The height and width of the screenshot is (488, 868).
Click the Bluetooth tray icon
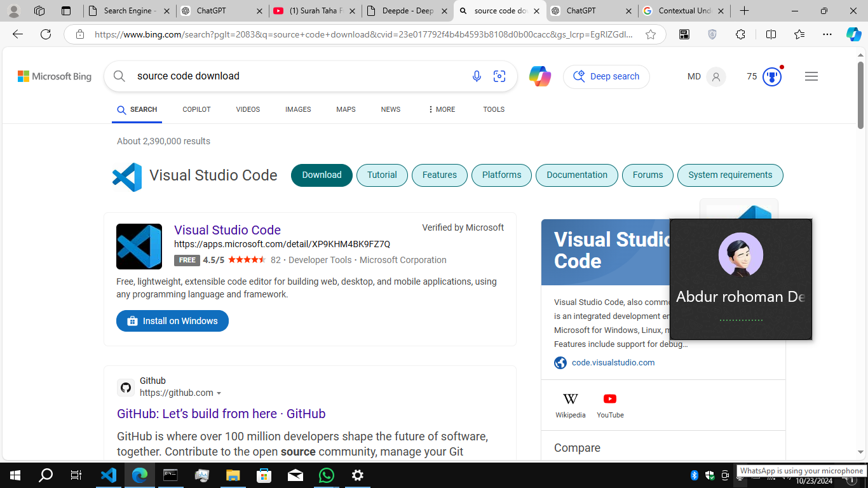tap(695, 475)
